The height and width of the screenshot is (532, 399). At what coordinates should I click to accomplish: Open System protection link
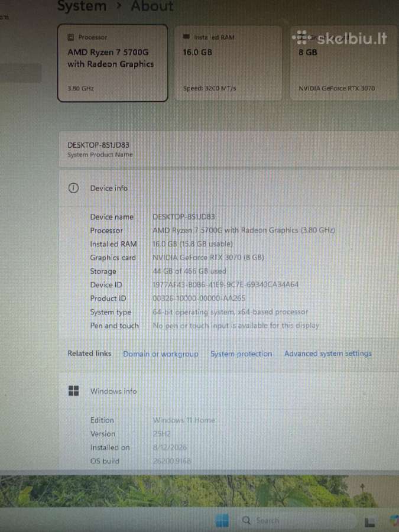tap(241, 353)
